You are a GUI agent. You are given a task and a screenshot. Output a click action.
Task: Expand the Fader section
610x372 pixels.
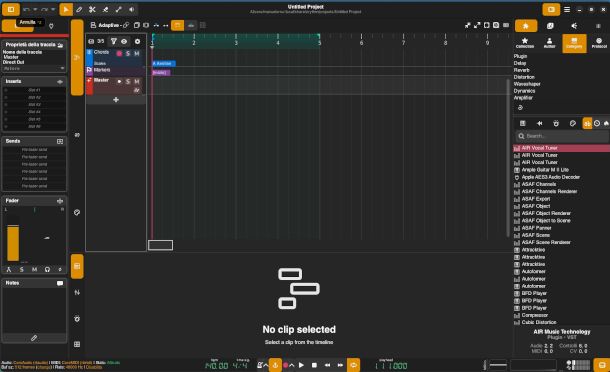60,201
